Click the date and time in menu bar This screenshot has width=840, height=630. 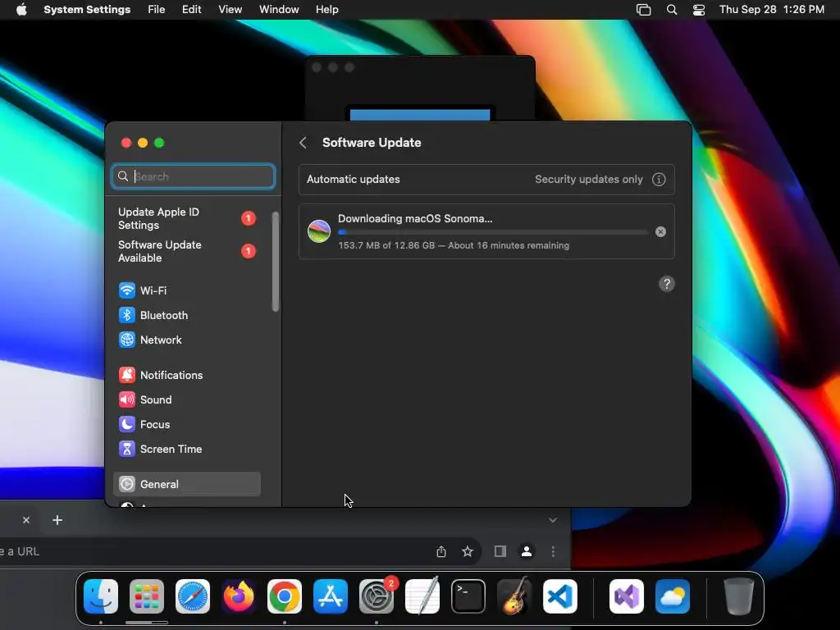pos(771,10)
